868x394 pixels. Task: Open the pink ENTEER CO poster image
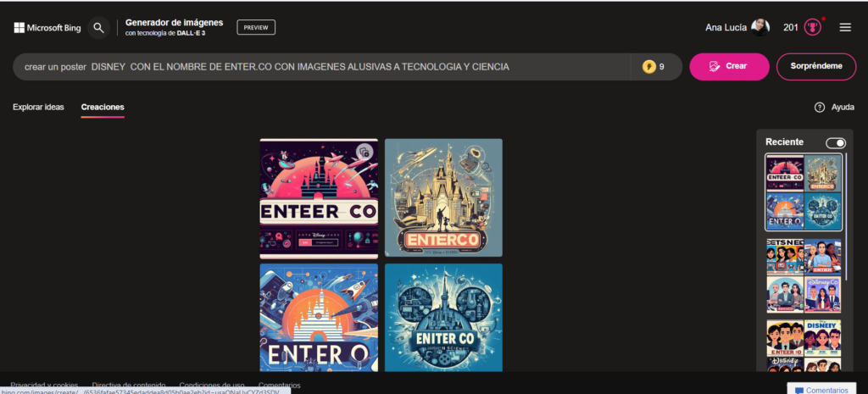click(x=319, y=198)
